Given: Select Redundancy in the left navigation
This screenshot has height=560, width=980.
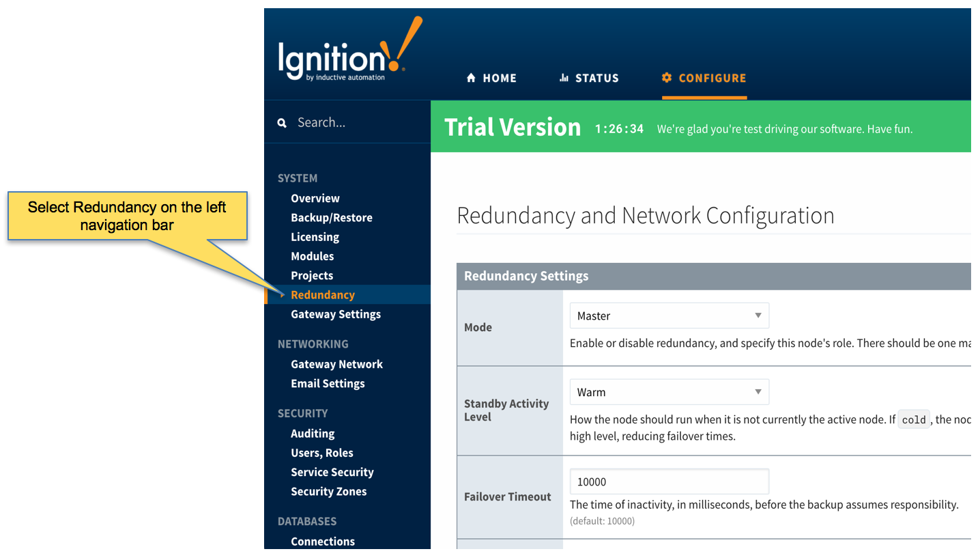Looking at the screenshot, I should point(323,295).
